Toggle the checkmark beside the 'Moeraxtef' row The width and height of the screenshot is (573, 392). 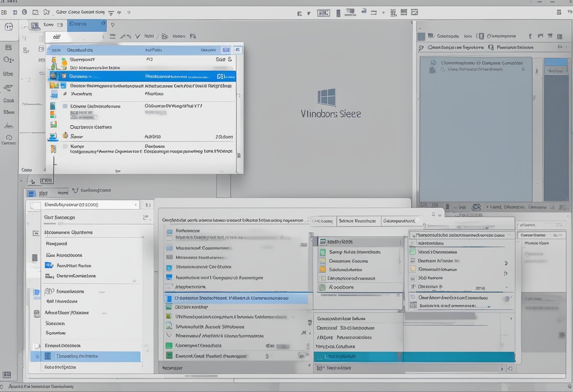coord(169,335)
